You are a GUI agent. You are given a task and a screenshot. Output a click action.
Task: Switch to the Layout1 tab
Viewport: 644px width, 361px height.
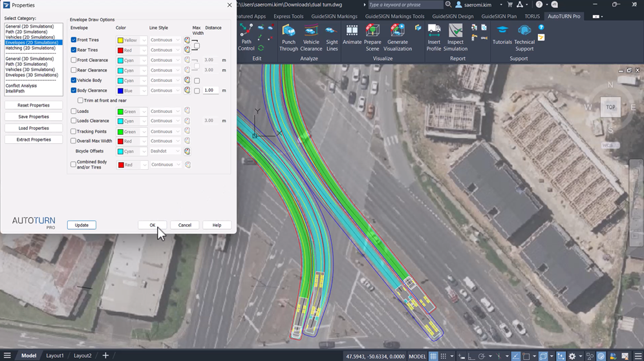54,356
